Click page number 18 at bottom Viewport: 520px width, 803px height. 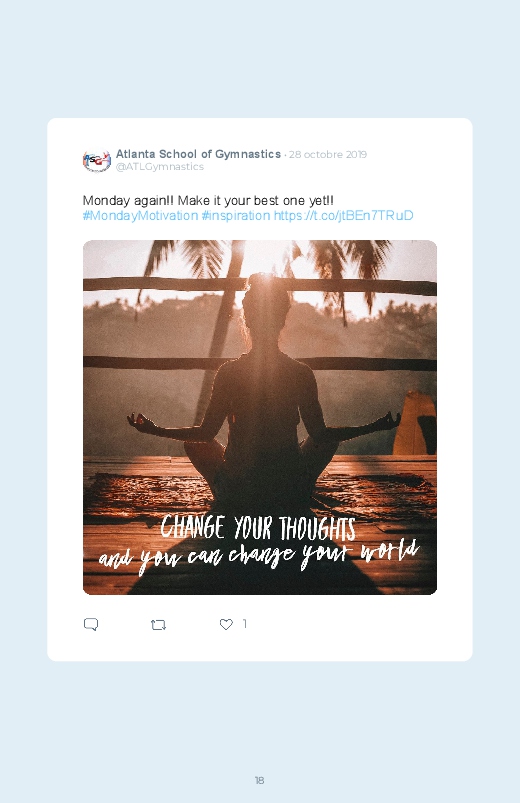260,780
